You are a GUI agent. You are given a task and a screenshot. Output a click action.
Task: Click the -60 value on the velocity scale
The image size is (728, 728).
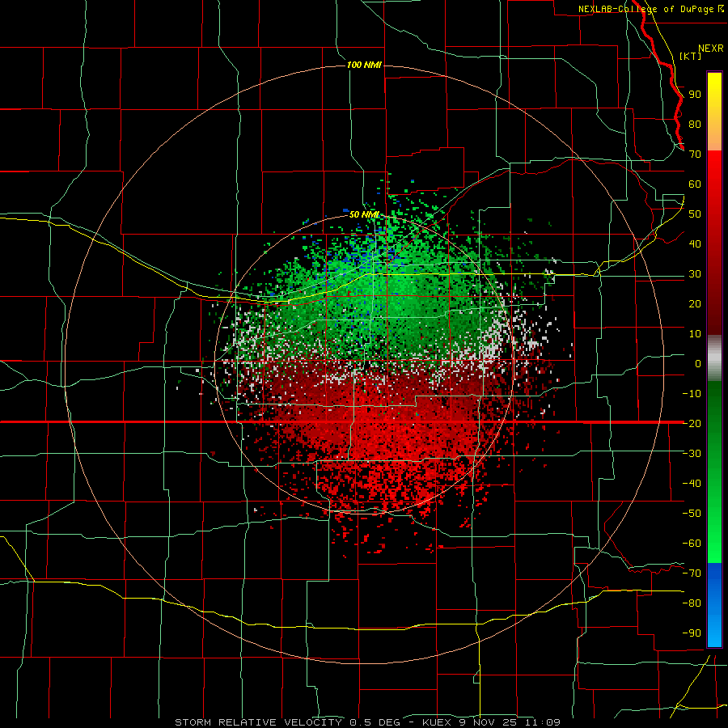tap(692, 544)
